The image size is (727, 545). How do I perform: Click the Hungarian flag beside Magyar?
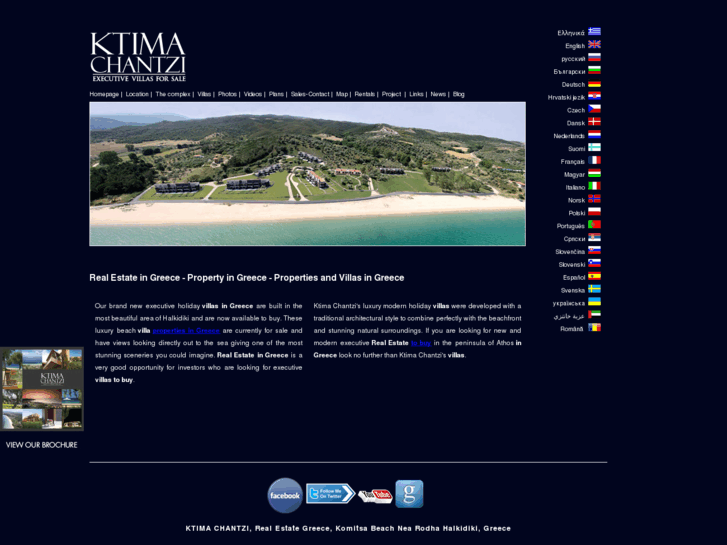click(594, 173)
